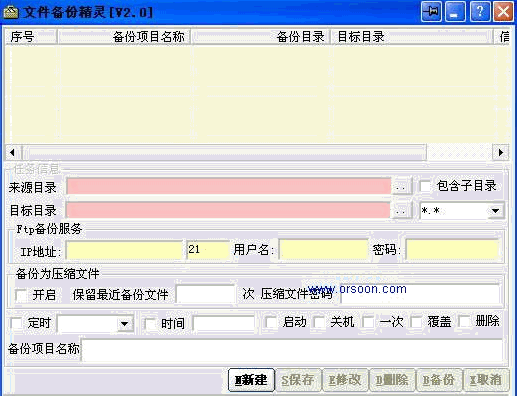Click the right scroll arrow of list
The width and height of the screenshot is (517, 396).
(501, 152)
